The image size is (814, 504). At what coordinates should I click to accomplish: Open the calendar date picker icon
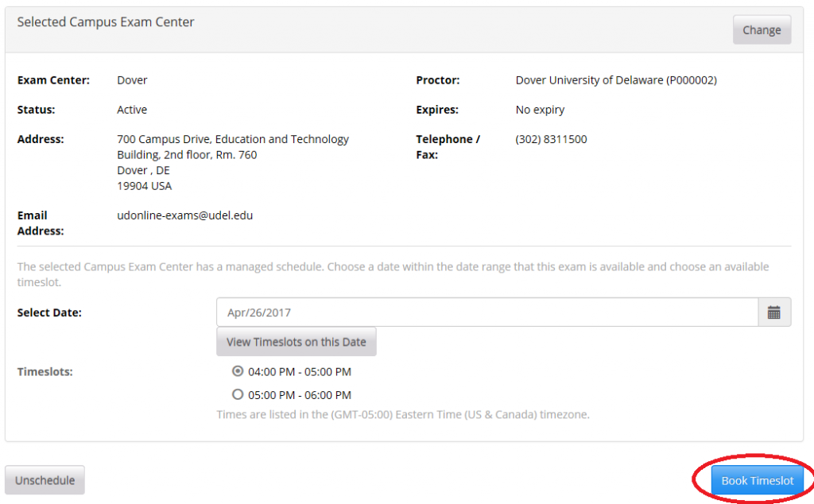(773, 312)
